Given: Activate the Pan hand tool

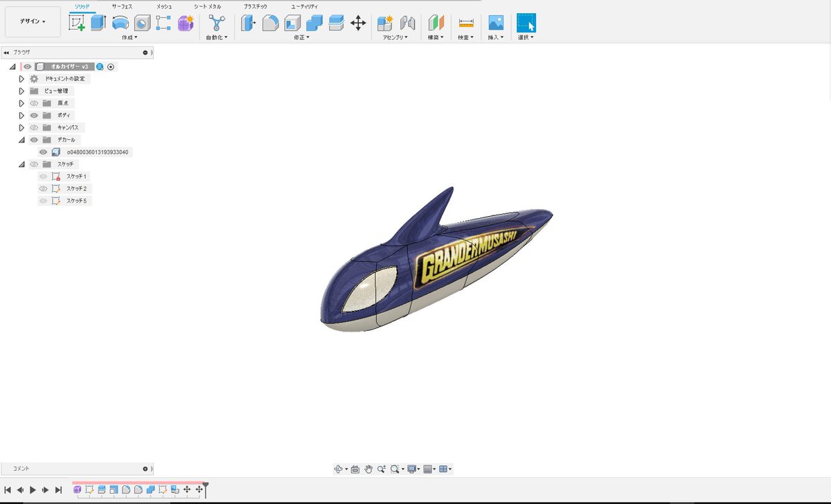Looking at the screenshot, I should pyautogui.click(x=368, y=469).
